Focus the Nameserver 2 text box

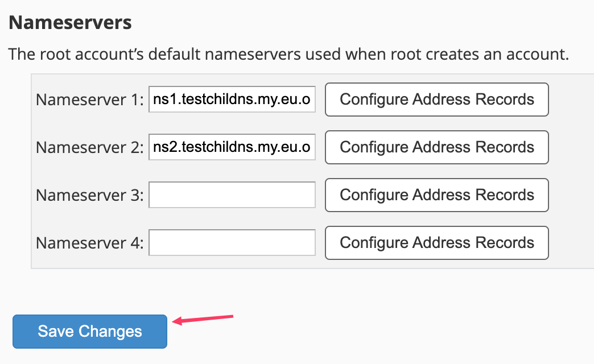click(232, 147)
